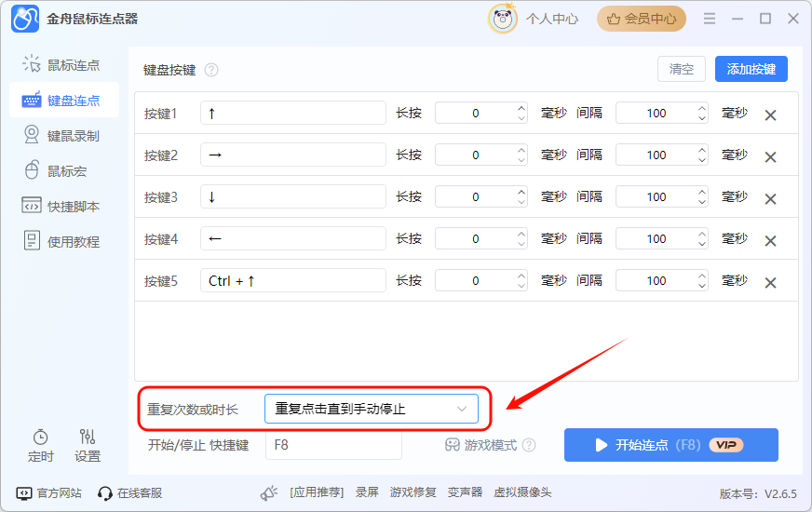
Task: Select the 键盘连点 sidebar tab
Action: (64, 100)
